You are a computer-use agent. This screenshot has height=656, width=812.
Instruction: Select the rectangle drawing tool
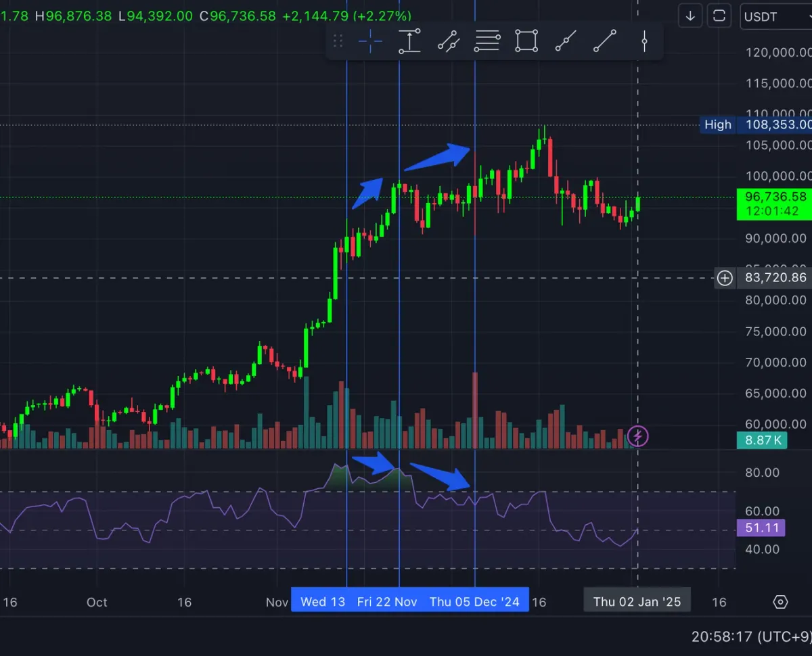tap(526, 41)
